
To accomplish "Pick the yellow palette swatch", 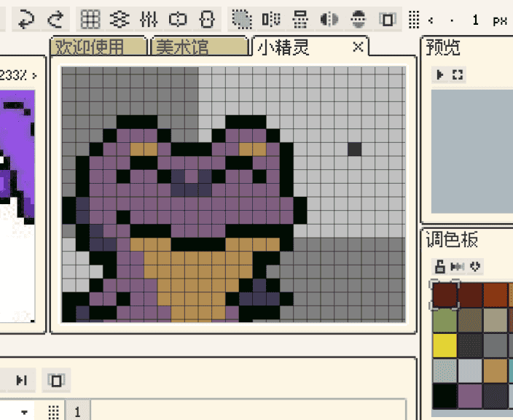I will (445, 346).
